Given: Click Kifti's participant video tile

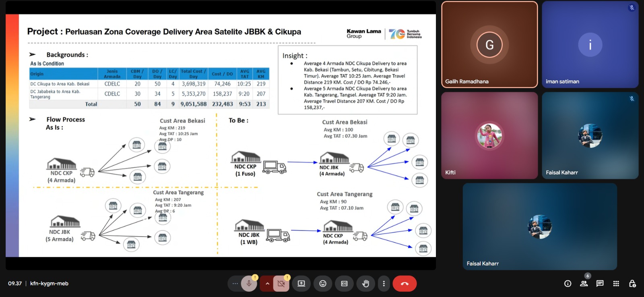Looking at the screenshot, I should 489,135.
